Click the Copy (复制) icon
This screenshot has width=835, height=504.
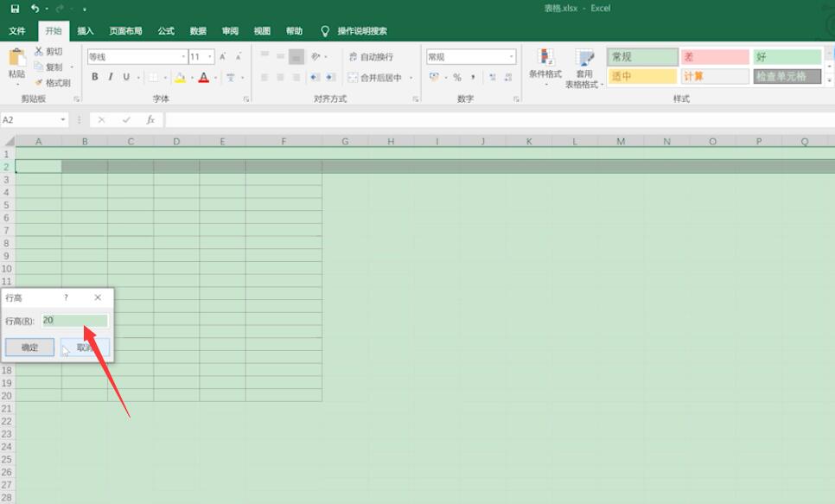38,67
